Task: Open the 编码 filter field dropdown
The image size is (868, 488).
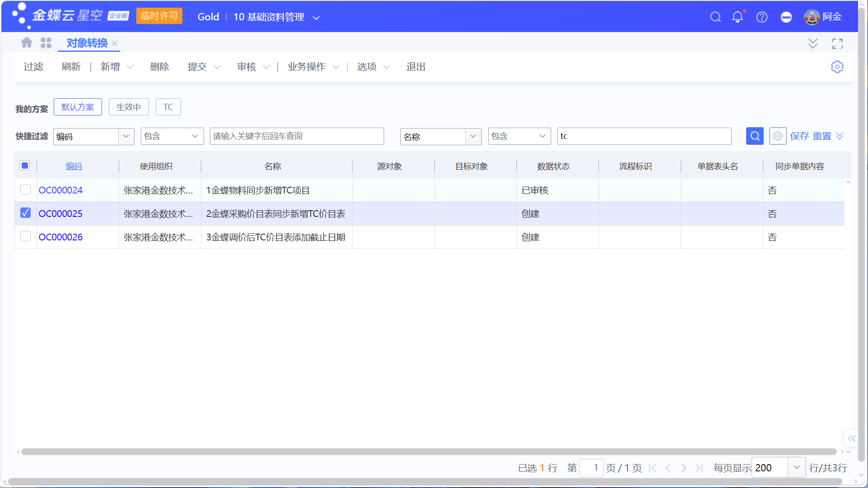Action: (x=126, y=136)
